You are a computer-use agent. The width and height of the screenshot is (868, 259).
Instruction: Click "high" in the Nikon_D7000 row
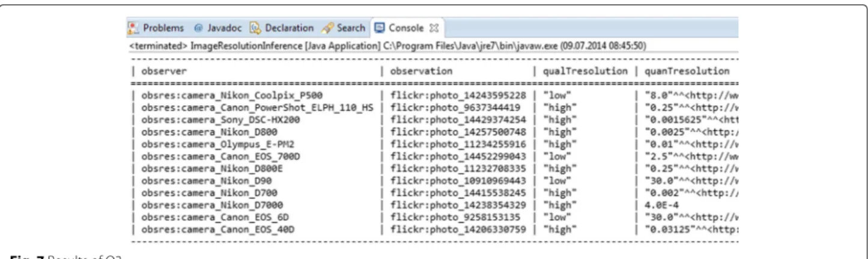click(x=559, y=205)
